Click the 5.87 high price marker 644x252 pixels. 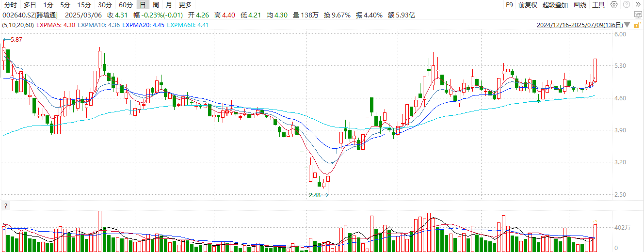[16, 40]
